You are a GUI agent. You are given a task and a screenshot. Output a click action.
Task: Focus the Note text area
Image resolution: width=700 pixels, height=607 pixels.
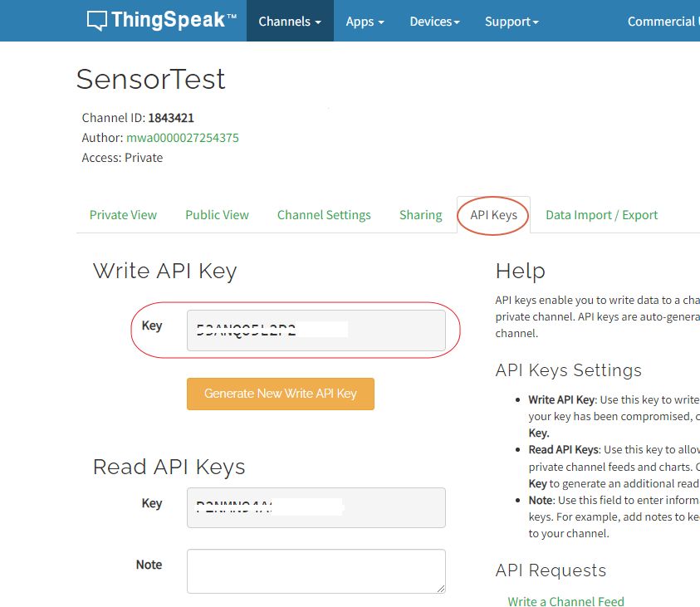tap(316, 571)
